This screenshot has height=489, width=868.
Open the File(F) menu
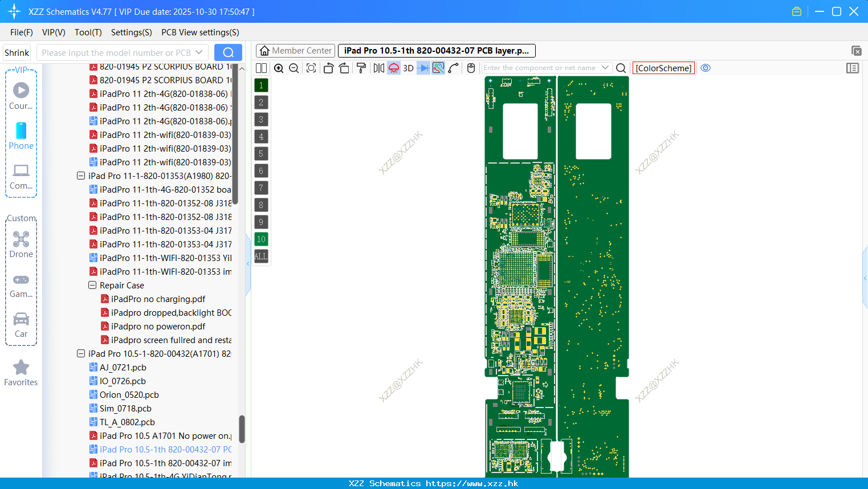(x=22, y=32)
